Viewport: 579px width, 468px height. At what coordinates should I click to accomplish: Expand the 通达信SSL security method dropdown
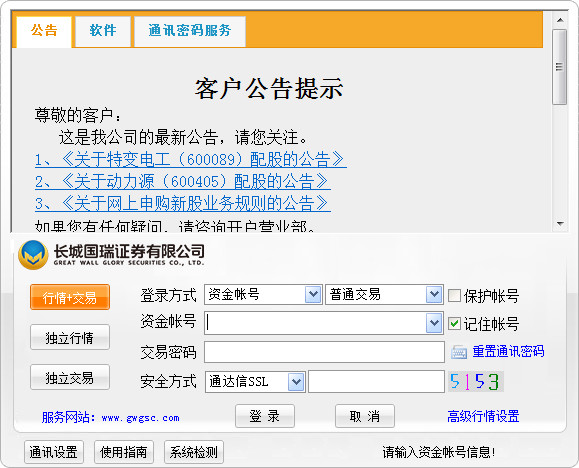pos(296,382)
